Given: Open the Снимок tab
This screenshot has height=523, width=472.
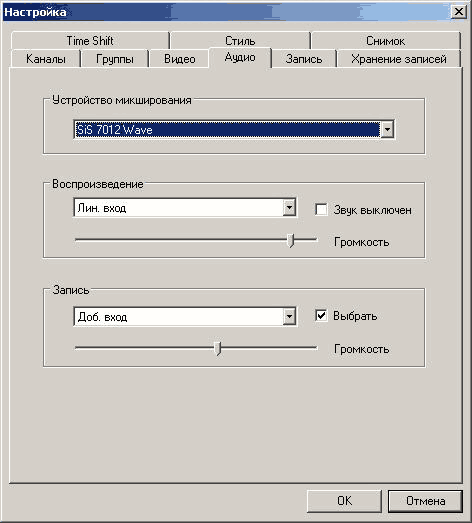Looking at the screenshot, I should [386, 41].
